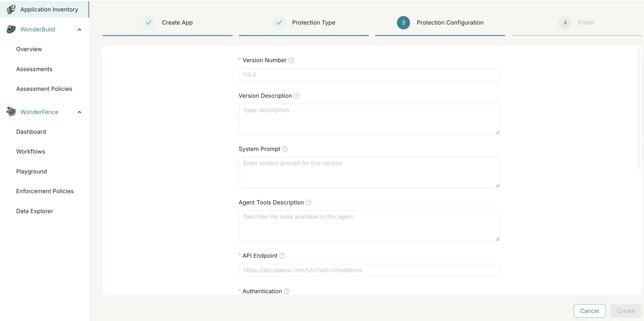644x321 pixels.
Task: Go back to the Create App step
Action: [177, 23]
